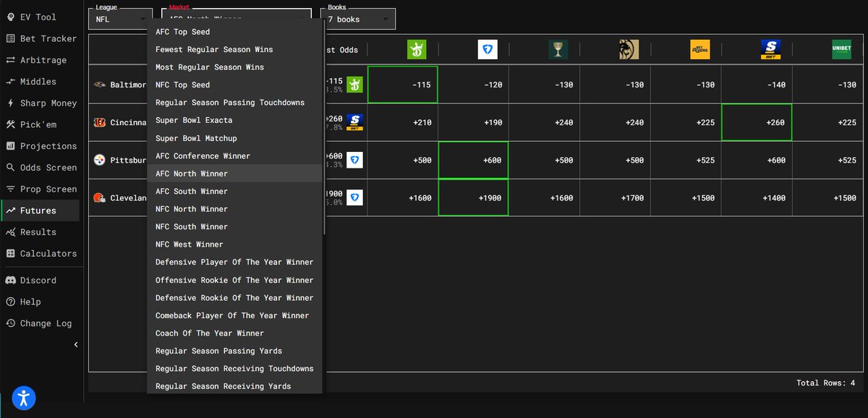Choose Super Bowl Matchup market

click(x=235, y=138)
